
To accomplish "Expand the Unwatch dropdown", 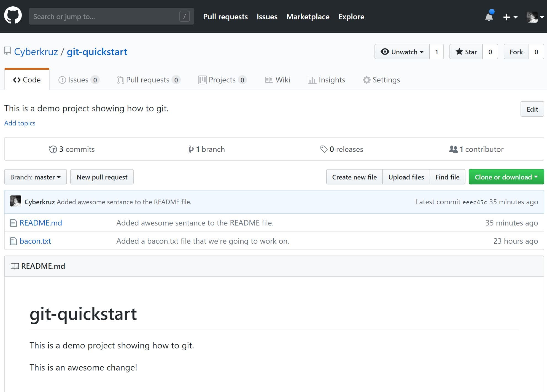I will (x=402, y=52).
